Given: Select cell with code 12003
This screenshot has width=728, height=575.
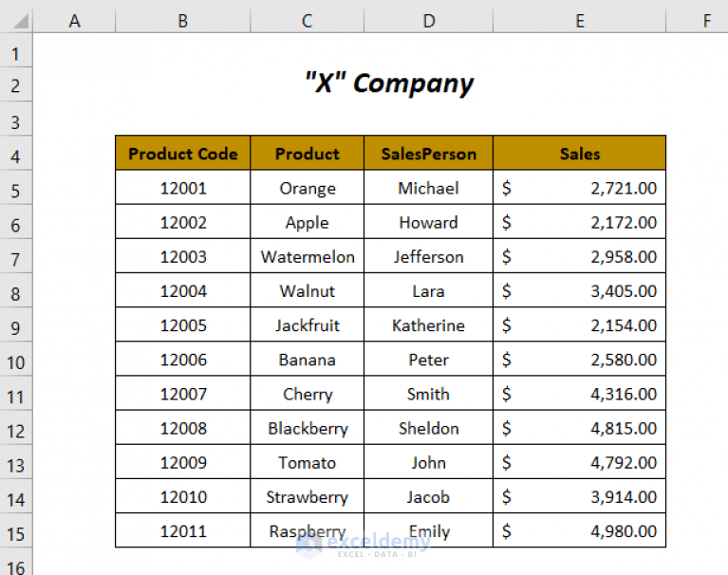Looking at the screenshot, I should 183,256.
